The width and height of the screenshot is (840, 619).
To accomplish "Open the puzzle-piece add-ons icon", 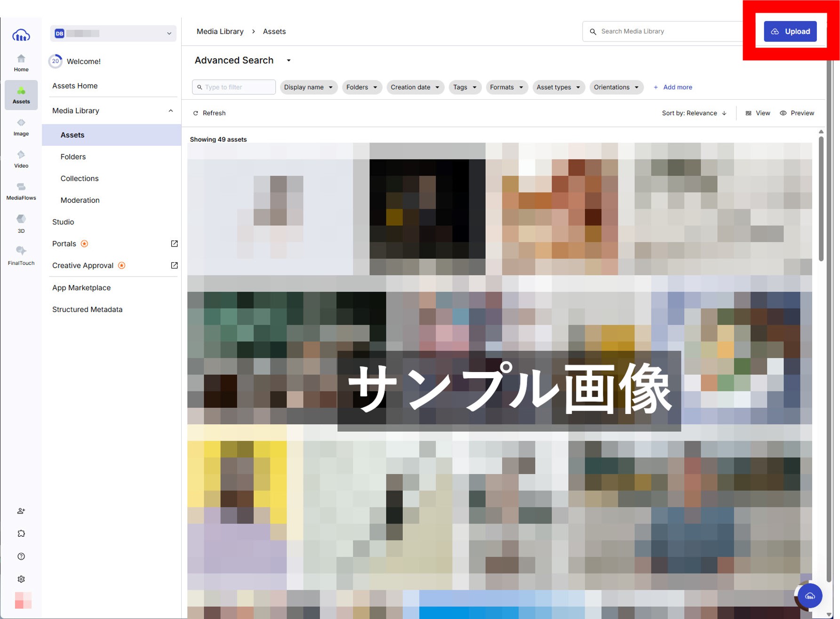I will click(x=21, y=533).
